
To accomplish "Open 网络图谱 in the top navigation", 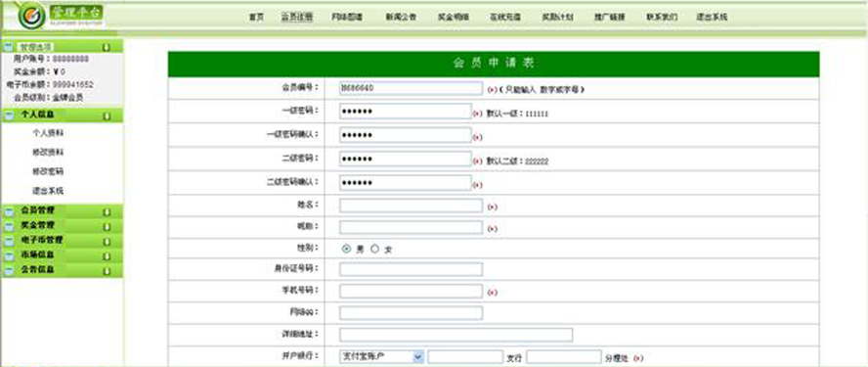I will 347,18.
